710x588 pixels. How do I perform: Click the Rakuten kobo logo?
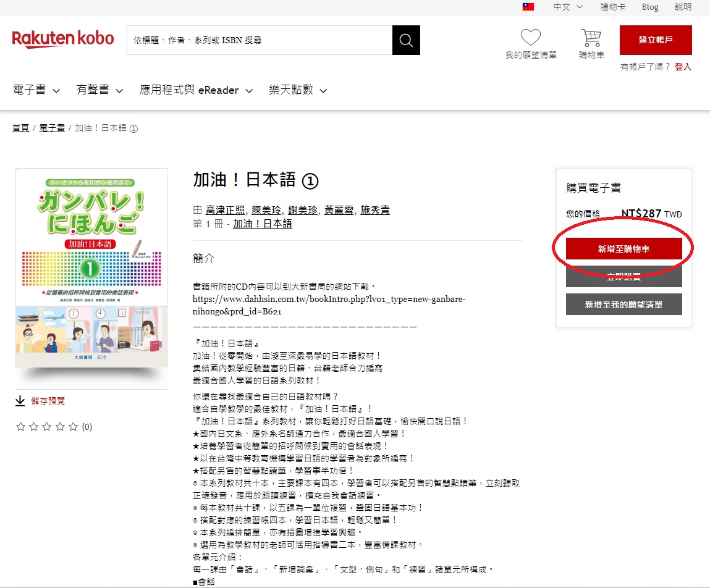(x=63, y=39)
